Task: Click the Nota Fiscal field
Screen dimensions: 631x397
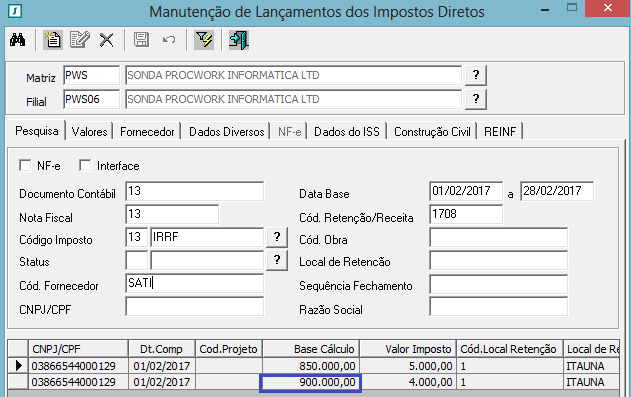Action: pos(172,214)
